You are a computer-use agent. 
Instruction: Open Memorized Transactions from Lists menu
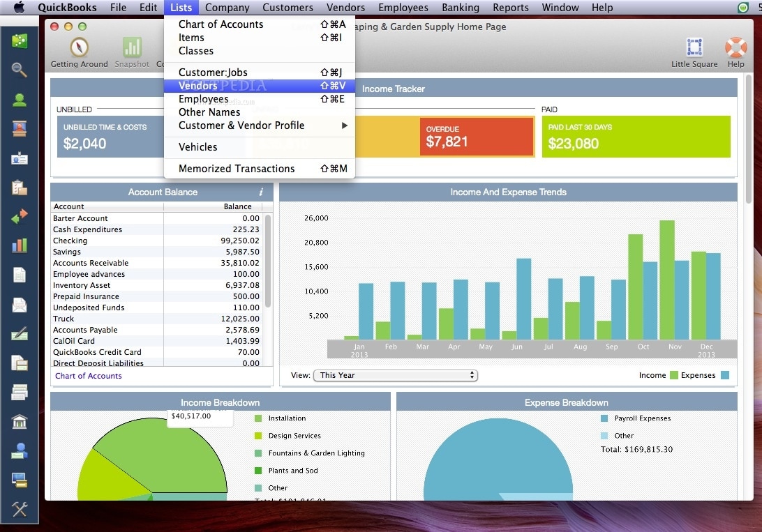[x=260, y=169]
